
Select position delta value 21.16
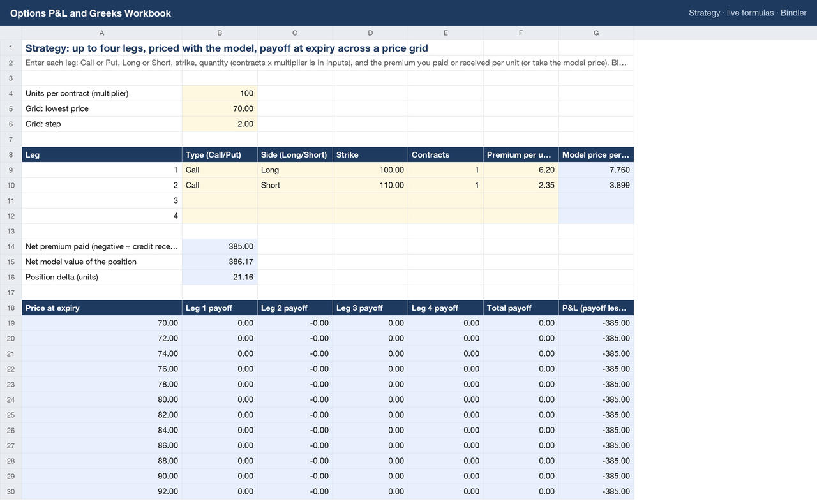pos(220,277)
